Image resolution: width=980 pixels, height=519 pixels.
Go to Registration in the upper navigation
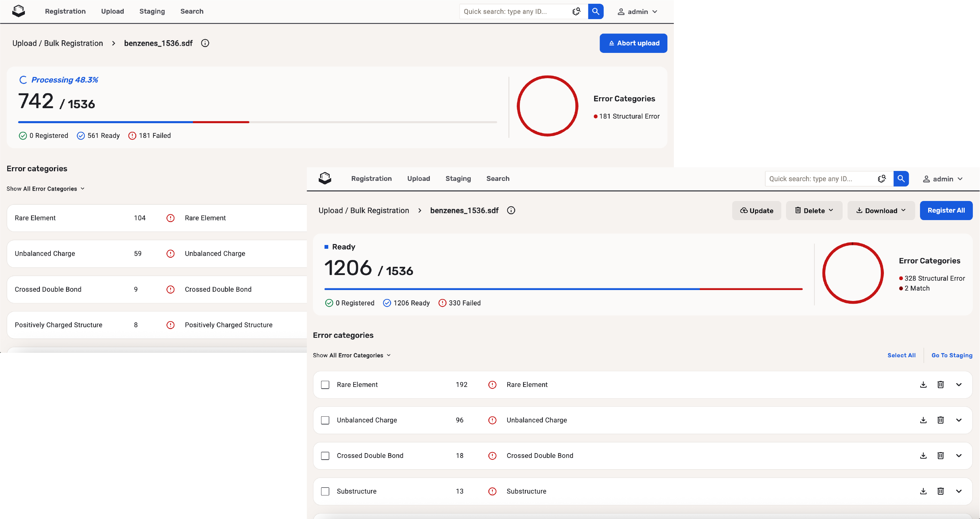[x=65, y=11]
